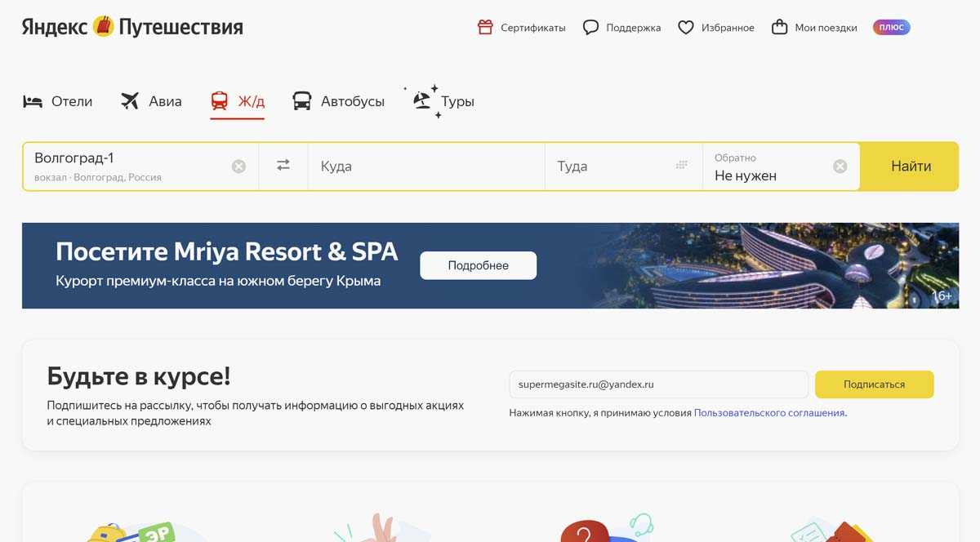Click the heart Избранное icon

686,27
